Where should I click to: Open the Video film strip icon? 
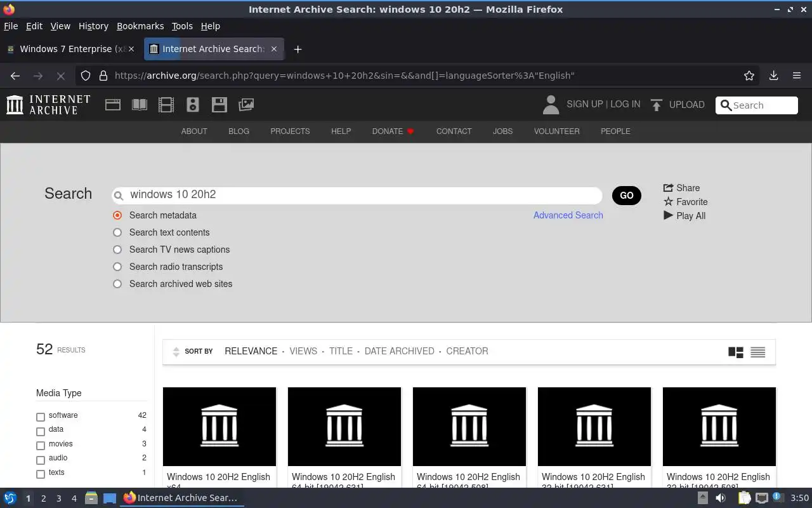click(166, 105)
